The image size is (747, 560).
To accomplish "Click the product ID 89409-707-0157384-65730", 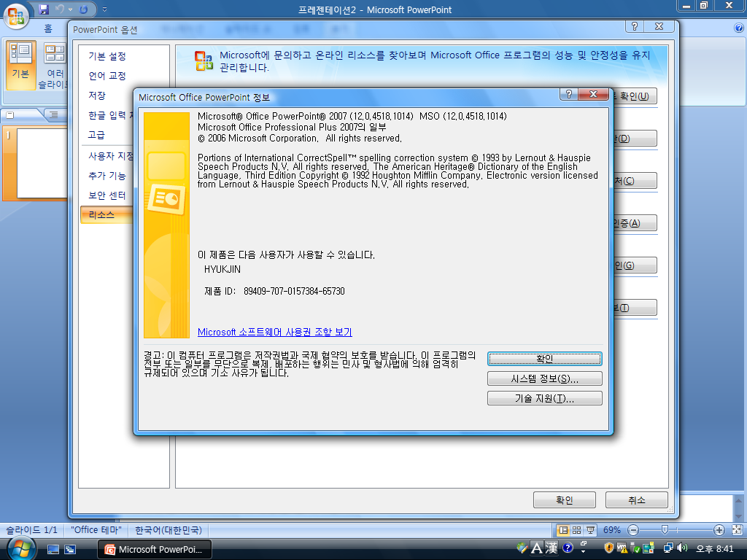I will 294,291.
